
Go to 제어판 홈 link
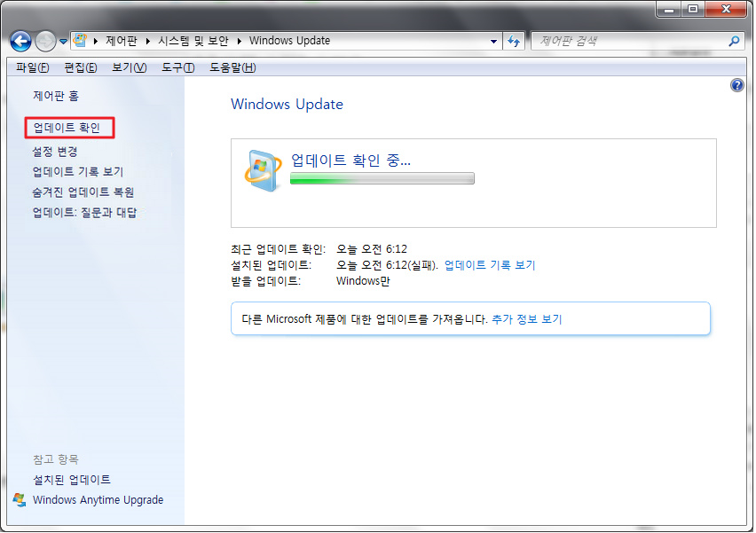56,96
